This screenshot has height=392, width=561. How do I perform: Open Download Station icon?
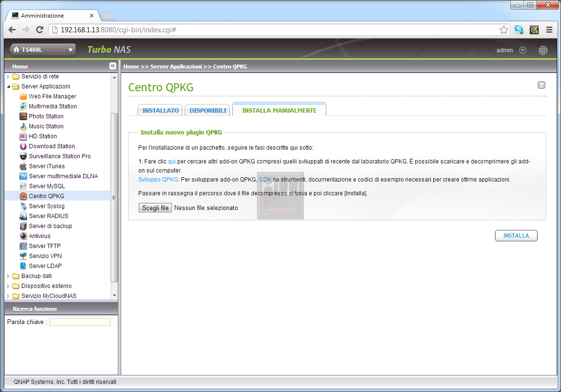point(23,146)
